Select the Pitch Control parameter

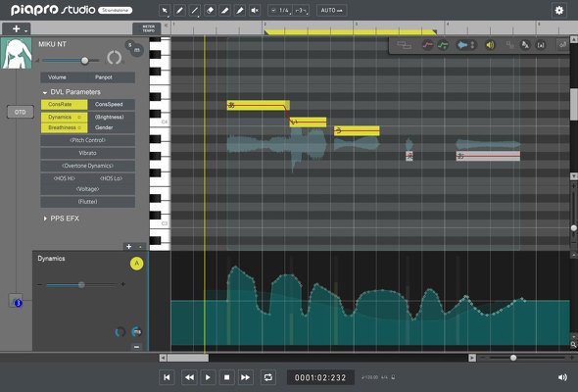[x=88, y=140]
